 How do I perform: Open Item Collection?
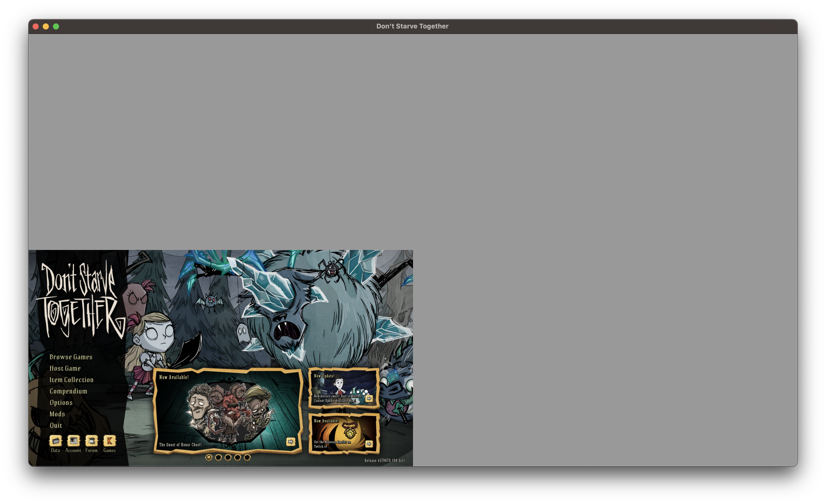tap(71, 380)
